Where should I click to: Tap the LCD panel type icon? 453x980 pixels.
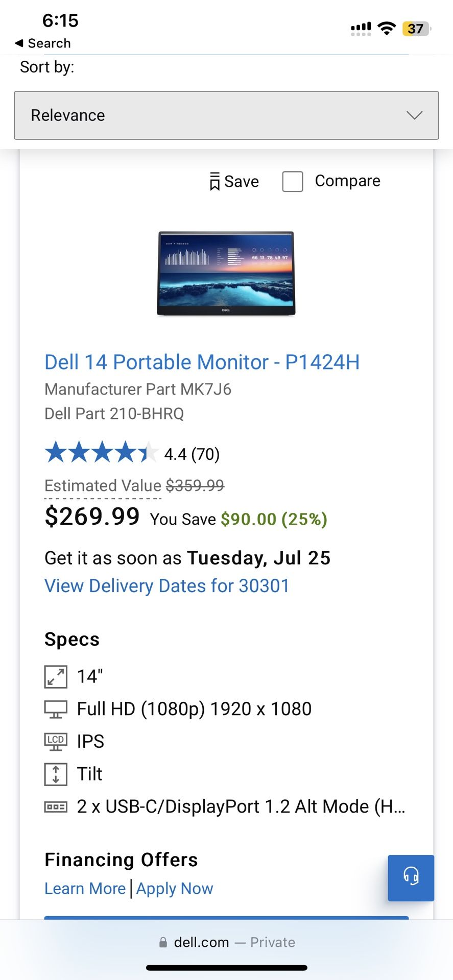point(56,742)
